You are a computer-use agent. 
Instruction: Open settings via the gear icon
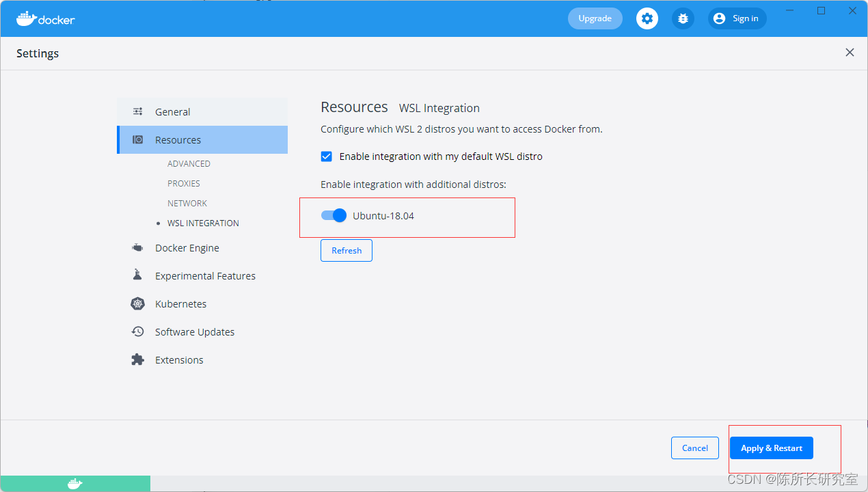tap(647, 18)
